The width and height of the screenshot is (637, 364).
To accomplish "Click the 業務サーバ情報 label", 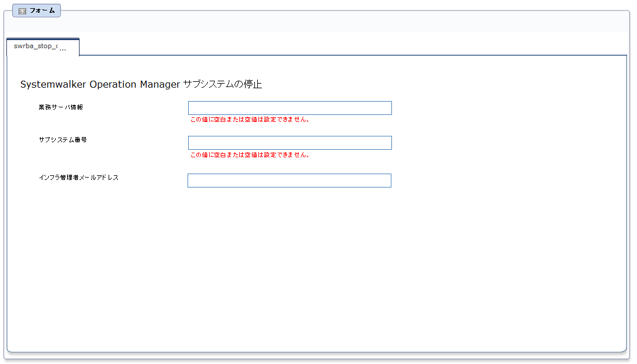I will [x=61, y=107].
